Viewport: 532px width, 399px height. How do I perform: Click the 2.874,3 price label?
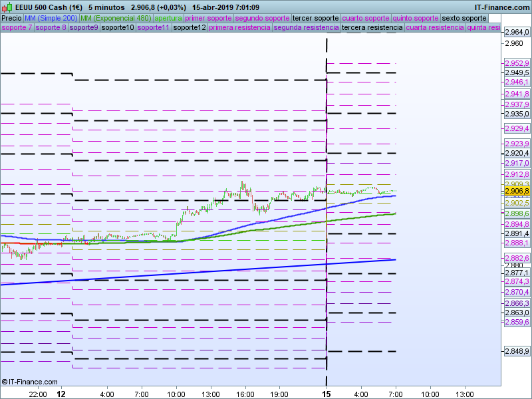point(517,281)
